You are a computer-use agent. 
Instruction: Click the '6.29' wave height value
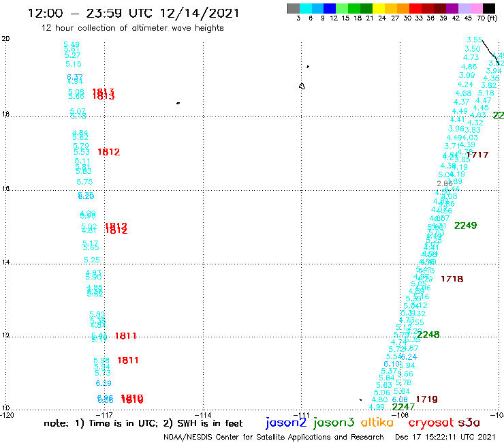(x=104, y=384)
